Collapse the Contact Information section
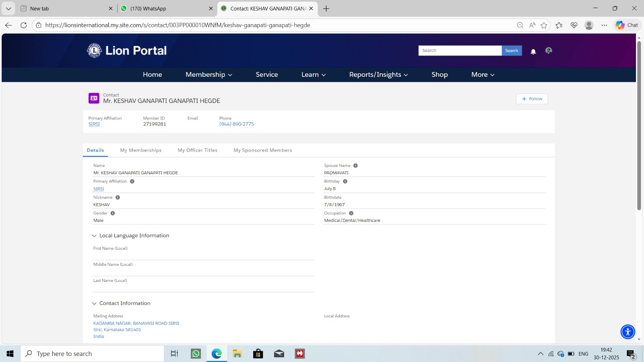The height and width of the screenshot is (362, 644). pyautogui.click(x=94, y=304)
